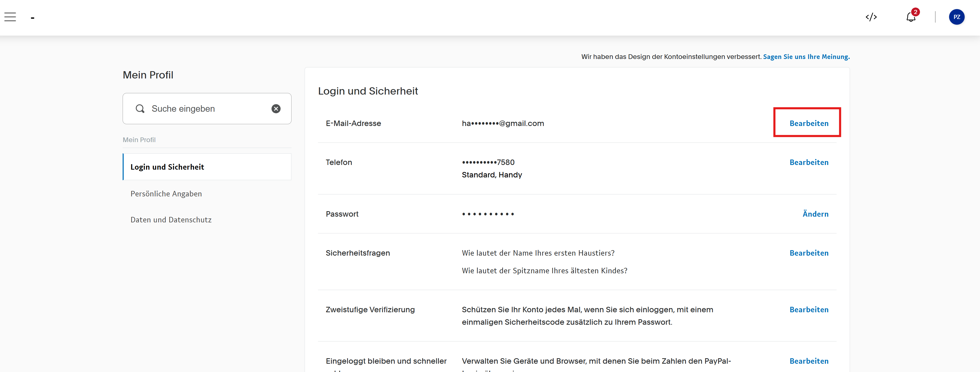The image size is (980, 372).
Task: Edit Sicherheitsfragen with Bearbeiten link
Action: [809, 253]
